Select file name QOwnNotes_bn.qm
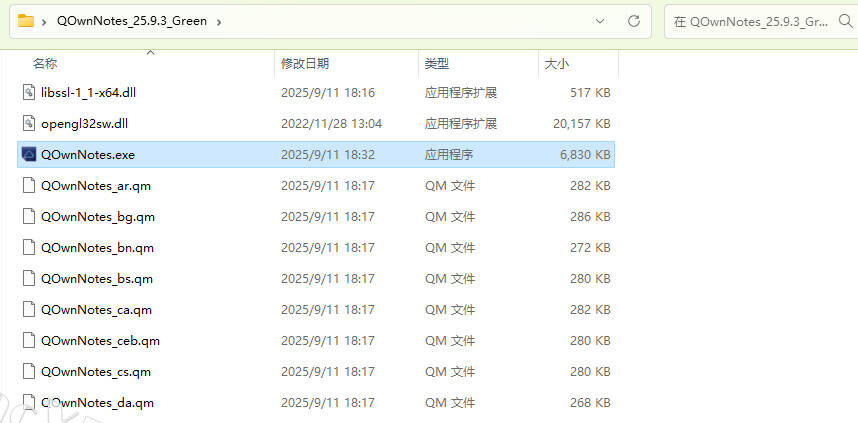This screenshot has width=858, height=423. [x=97, y=248]
